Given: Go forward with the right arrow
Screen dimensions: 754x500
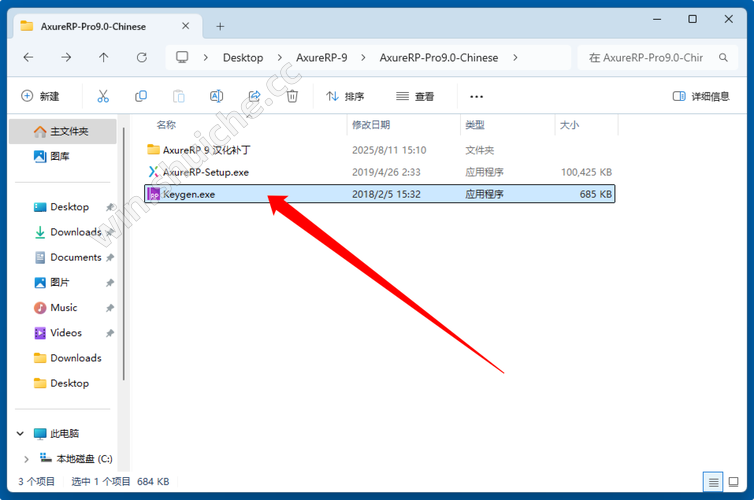Looking at the screenshot, I should 66,57.
